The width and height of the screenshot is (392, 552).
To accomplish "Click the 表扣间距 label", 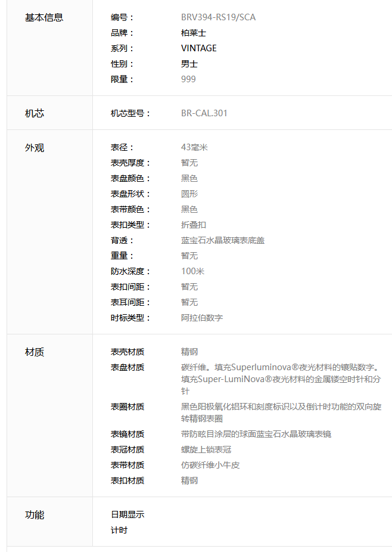I will coord(130,287).
